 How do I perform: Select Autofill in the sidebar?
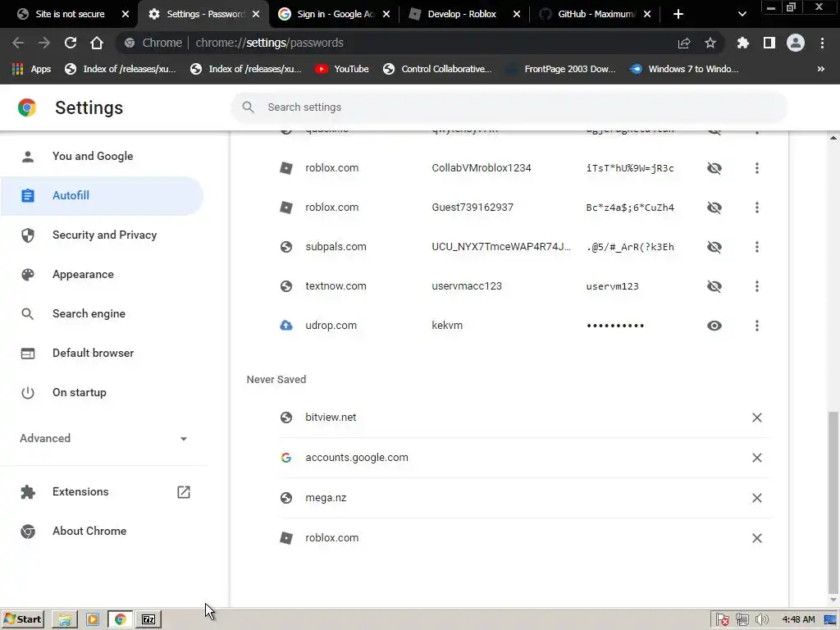tap(102, 195)
